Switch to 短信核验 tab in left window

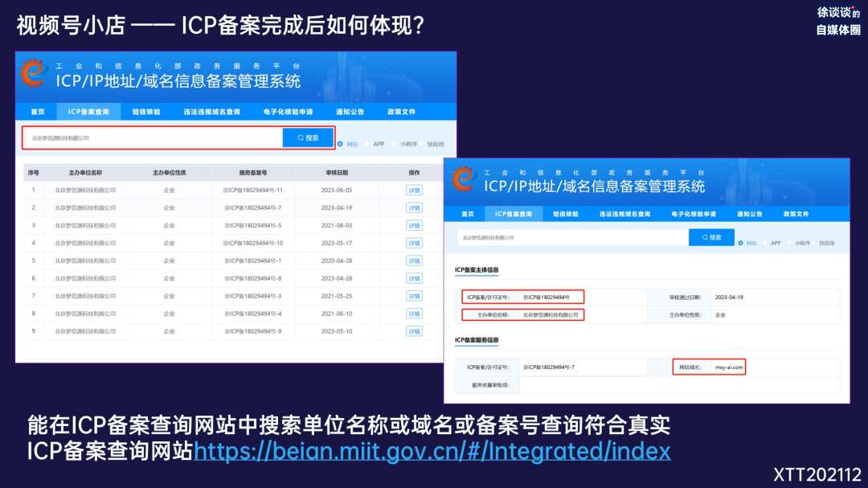[146, 112]
